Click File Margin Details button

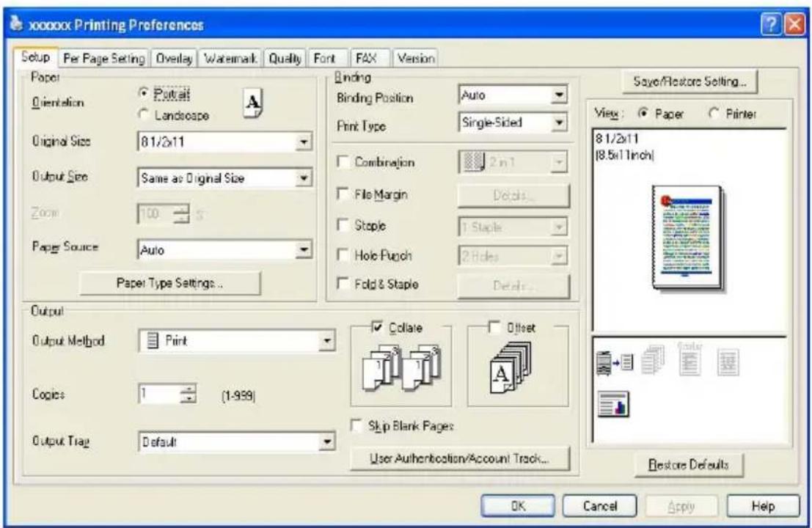click(513, 195)
